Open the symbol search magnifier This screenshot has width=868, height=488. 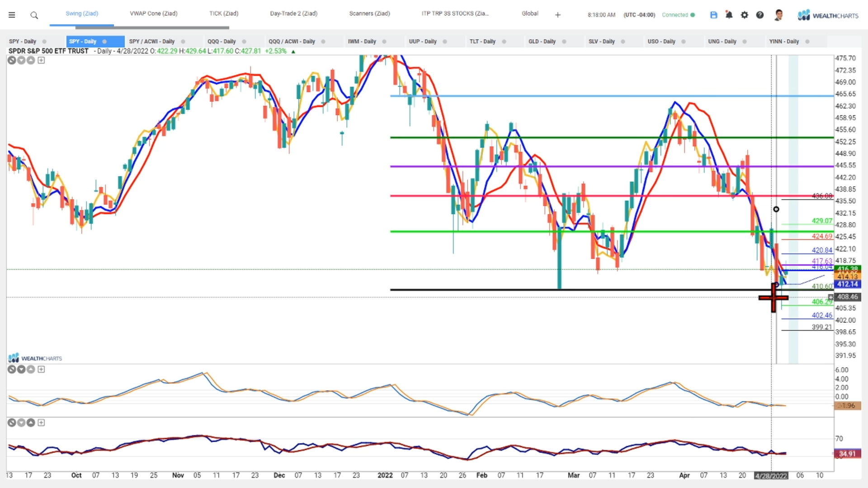click(x=34, y=15)
